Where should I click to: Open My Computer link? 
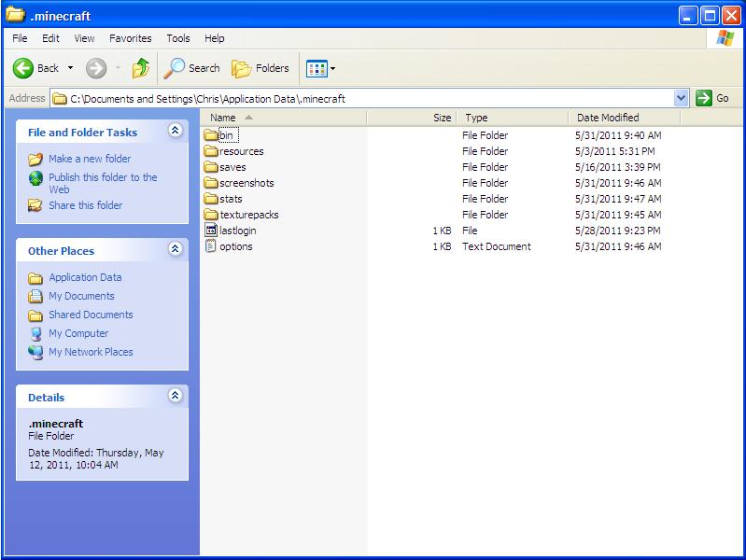(x=78, y=333)
